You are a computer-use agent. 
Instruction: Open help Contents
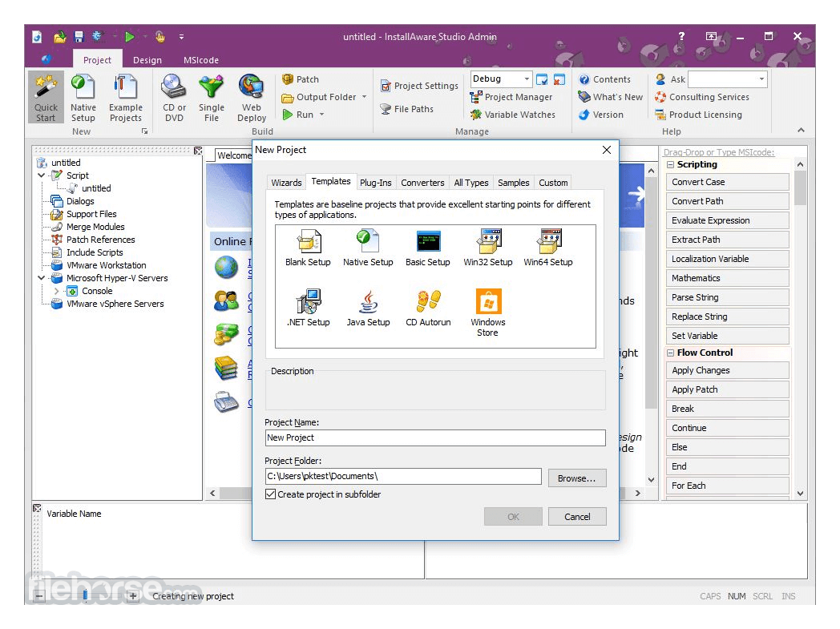(604, 79)
